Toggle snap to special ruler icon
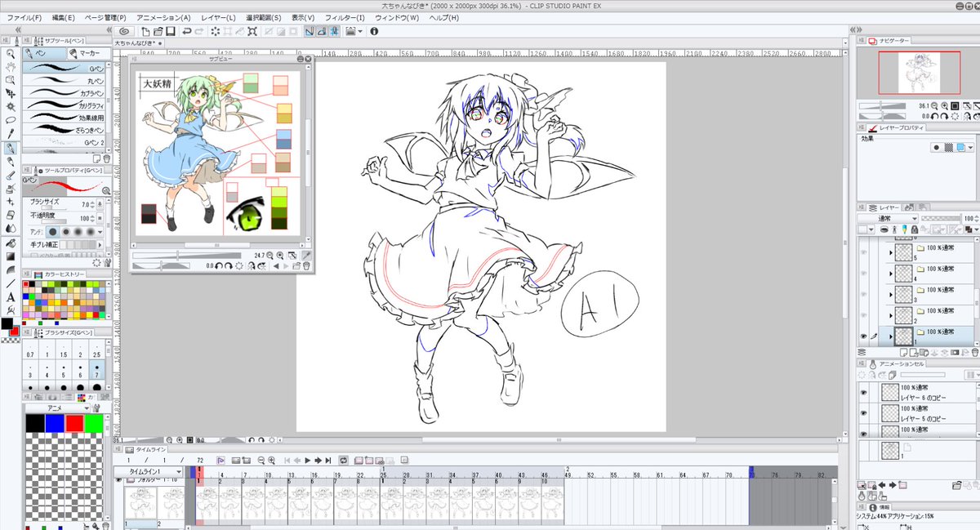The height and width of the screenshot is (530, 980). point(322,31)
